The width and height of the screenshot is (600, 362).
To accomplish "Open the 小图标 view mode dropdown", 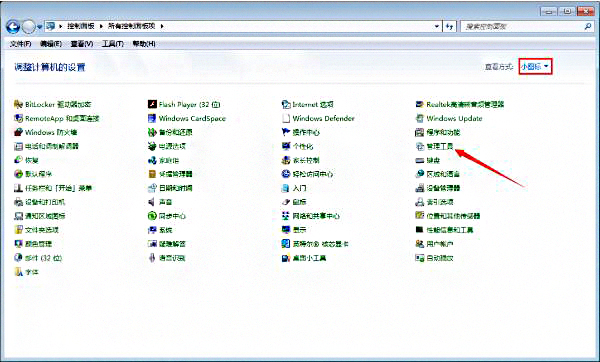I will click(x=535, y=67).
